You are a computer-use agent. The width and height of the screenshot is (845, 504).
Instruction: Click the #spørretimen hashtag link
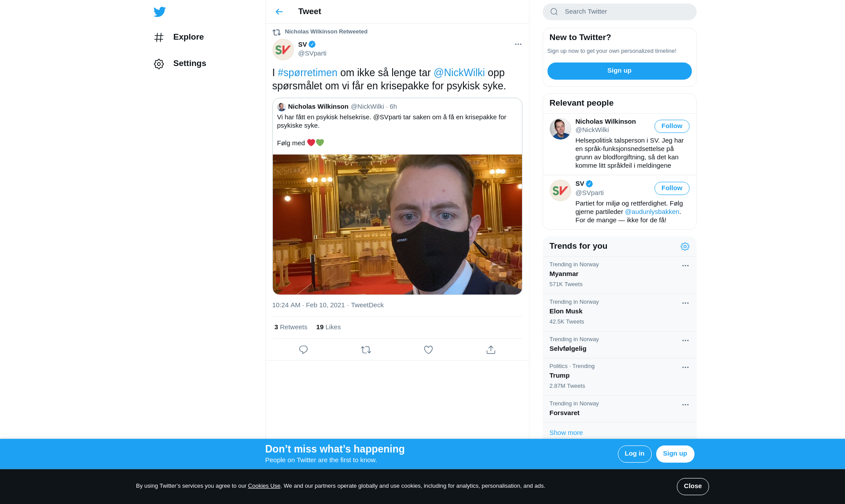(307, 73)
